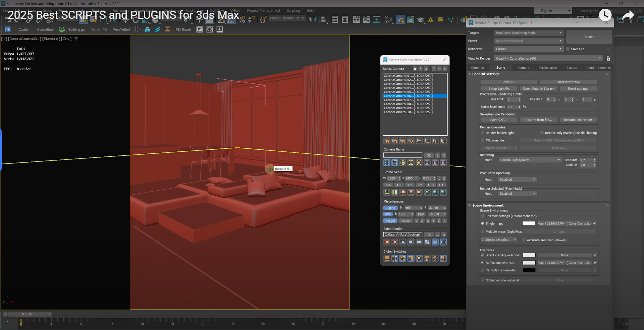Switch to Common tab in Render Setup
The height and width of the screenshot is (330, 644).
point(477,68)
